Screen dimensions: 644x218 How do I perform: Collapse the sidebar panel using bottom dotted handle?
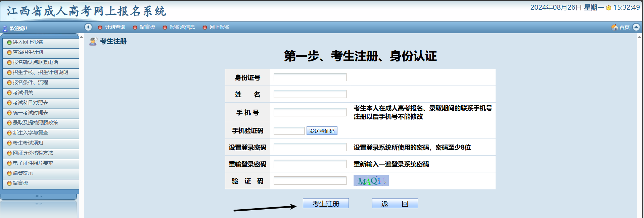(38, 196)
